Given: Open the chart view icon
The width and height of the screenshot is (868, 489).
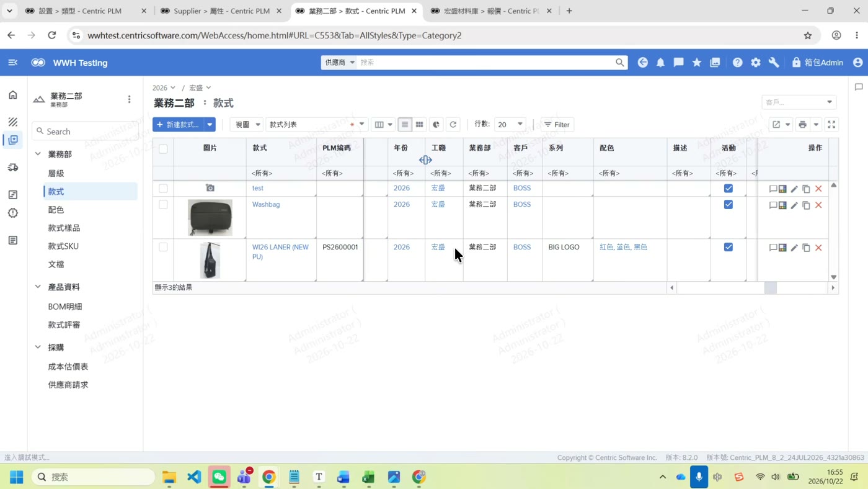Looking at the screenshot, I should (436, 125).
